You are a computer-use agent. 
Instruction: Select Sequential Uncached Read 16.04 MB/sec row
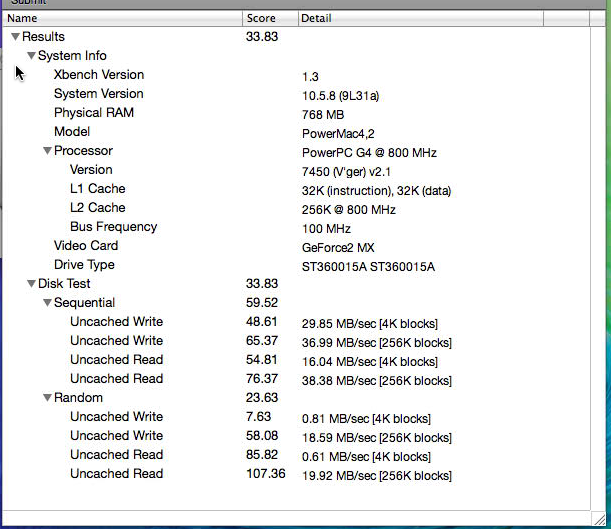tap(296, 360)
